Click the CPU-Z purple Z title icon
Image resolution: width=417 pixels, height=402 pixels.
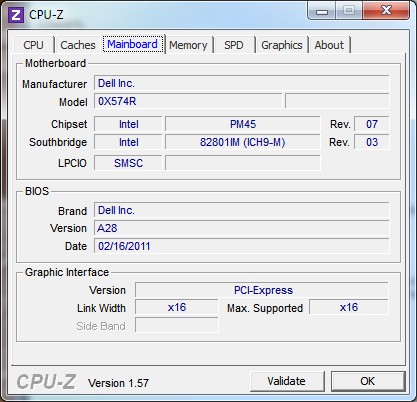[x=16, y=15]
